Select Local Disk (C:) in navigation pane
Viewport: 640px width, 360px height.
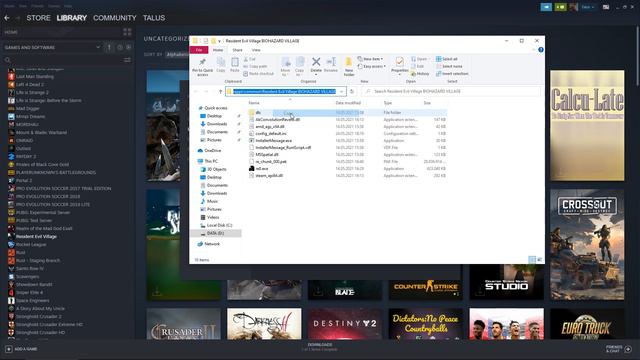coord(219,225)
